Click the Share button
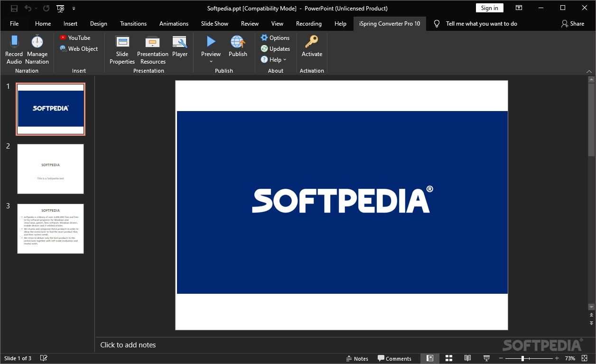The height and width of the screenshot is (364, 596). [573, 24]
